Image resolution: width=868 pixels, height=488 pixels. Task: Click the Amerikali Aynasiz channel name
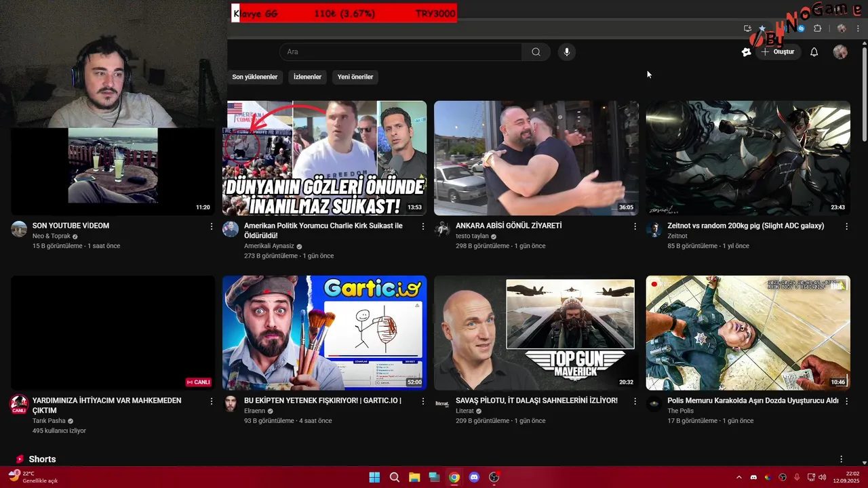pyautogui.click(x=269, y=246)
